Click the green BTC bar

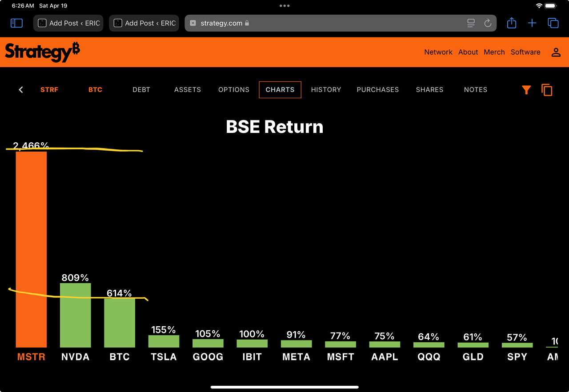pyautogui.click(x=120, y=323)
